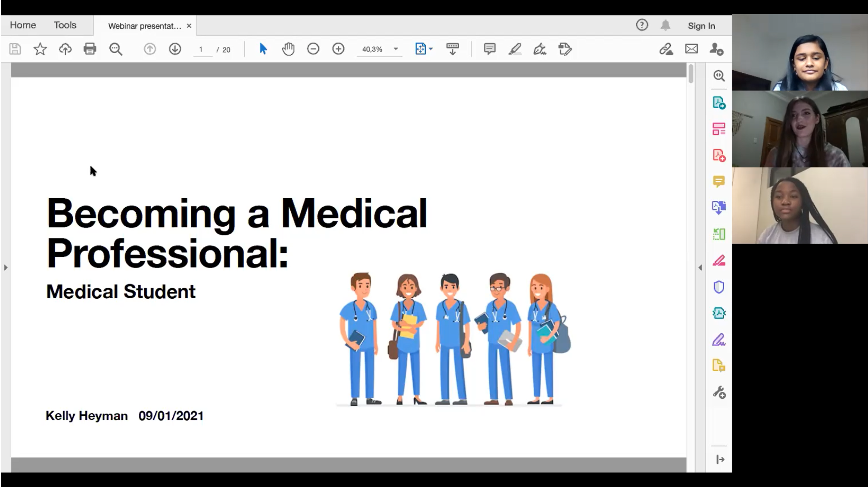Add a comment sticky note
The image size is (868, 487).
(489, 49)
